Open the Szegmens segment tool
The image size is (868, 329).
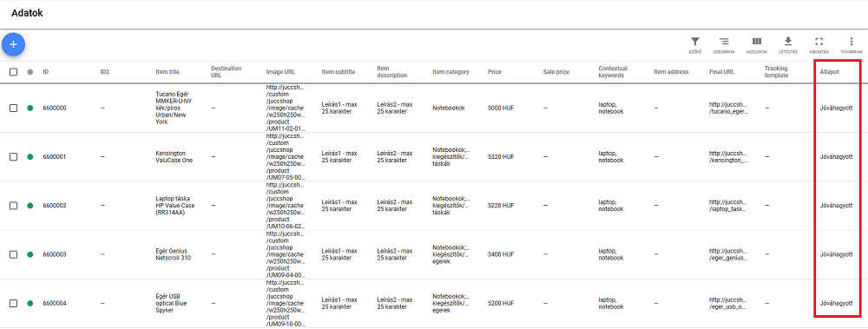click(724, 45)
